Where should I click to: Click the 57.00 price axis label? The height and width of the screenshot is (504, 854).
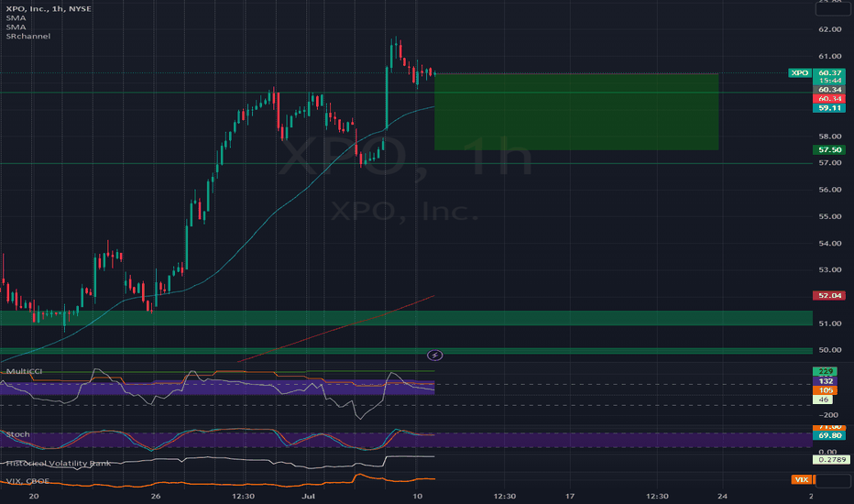pyautogui.click(x=830, y=163)
